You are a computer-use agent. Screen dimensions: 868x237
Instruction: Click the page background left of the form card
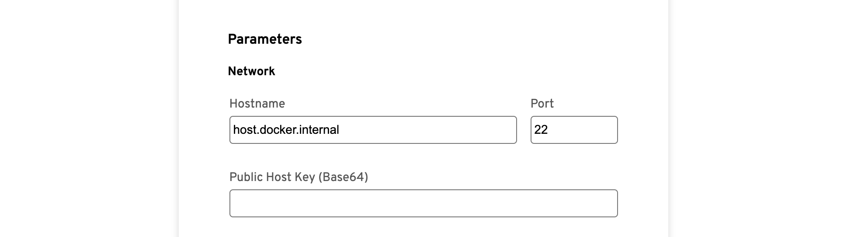pos(87,118)
